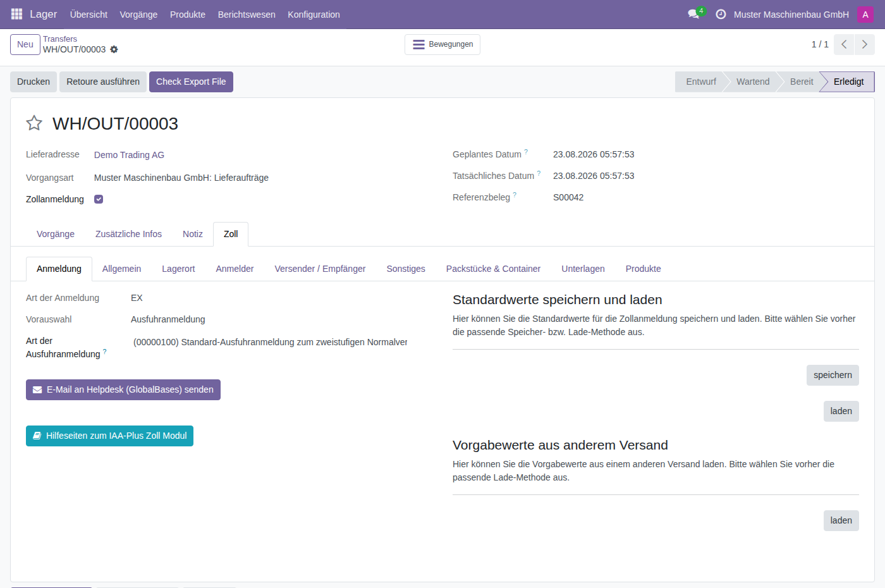Click the gear icon next to WH/OUT/00003
885x588 pixels.
114,49
